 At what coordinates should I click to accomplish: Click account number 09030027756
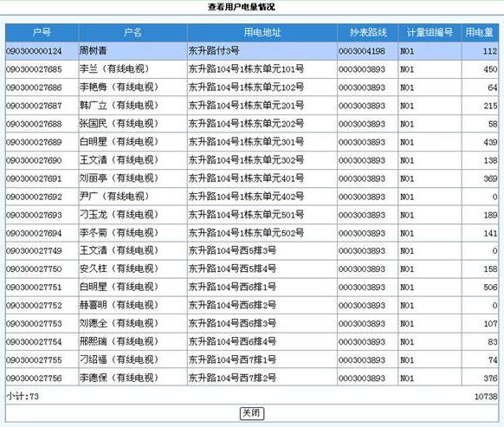click(x=34, y=378)
